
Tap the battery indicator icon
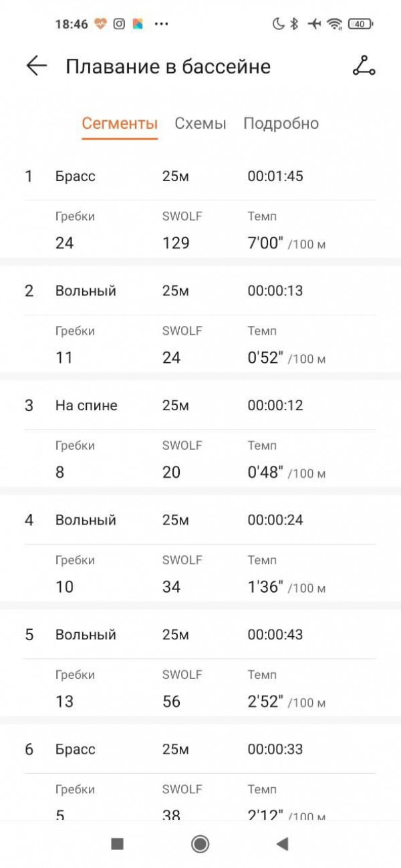[x=360, y=24]
